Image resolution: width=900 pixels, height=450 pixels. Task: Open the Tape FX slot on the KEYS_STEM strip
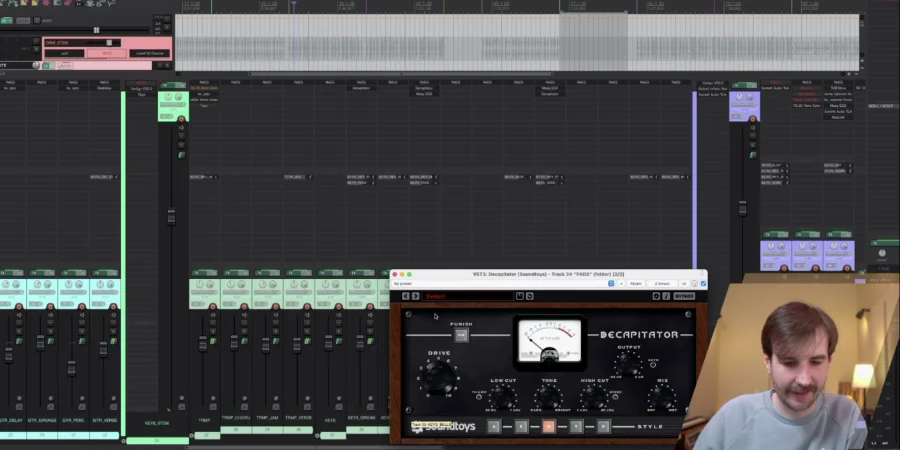[x=141, y=94]
